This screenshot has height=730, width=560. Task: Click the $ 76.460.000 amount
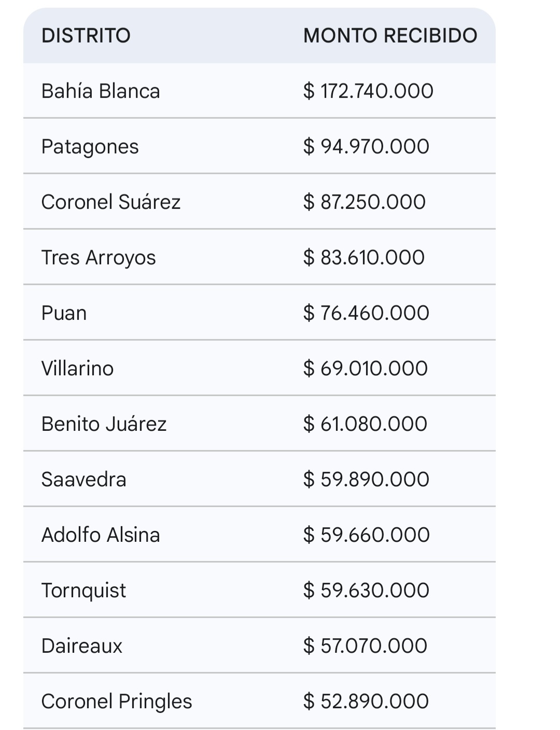(x=366, y=313)
